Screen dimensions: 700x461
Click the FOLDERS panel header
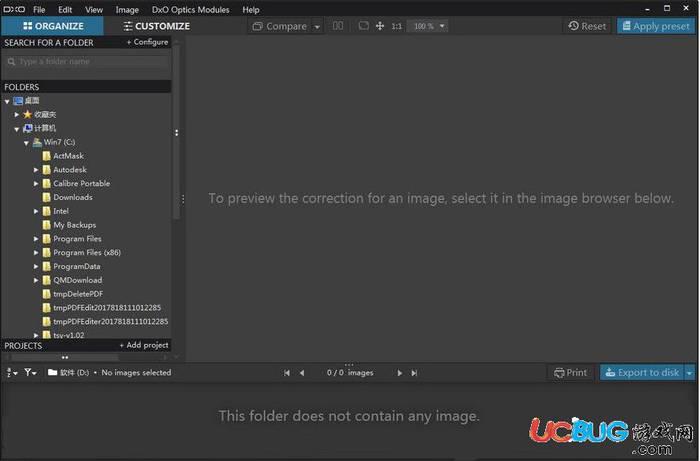87,87
